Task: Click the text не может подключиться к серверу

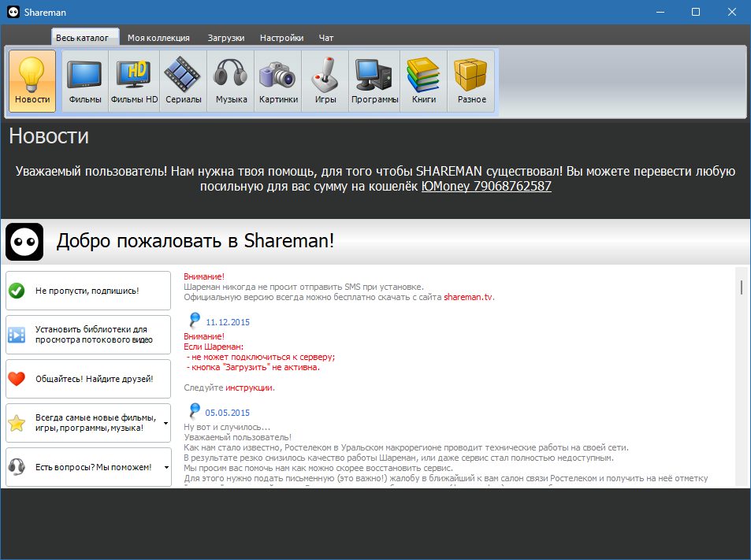Action: coord(262,357)
